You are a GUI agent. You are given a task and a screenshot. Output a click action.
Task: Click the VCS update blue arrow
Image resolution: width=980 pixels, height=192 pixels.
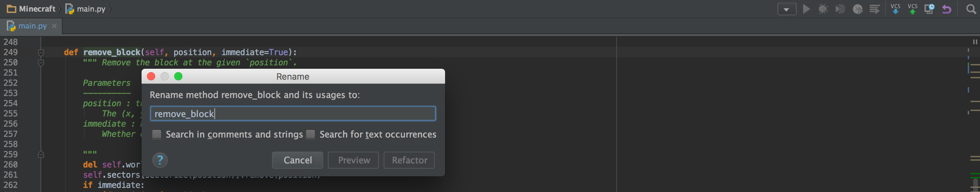coord(896,9)
